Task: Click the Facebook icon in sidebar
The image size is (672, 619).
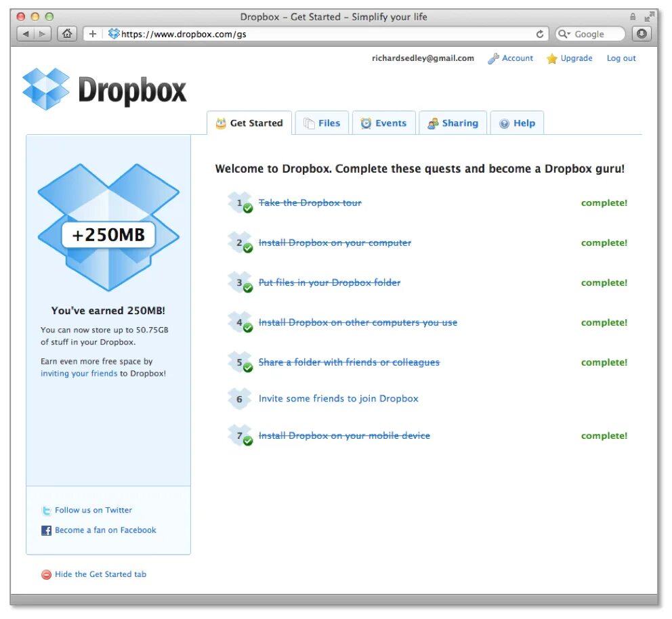Action: pyautogui.click(x=46, y=530)
